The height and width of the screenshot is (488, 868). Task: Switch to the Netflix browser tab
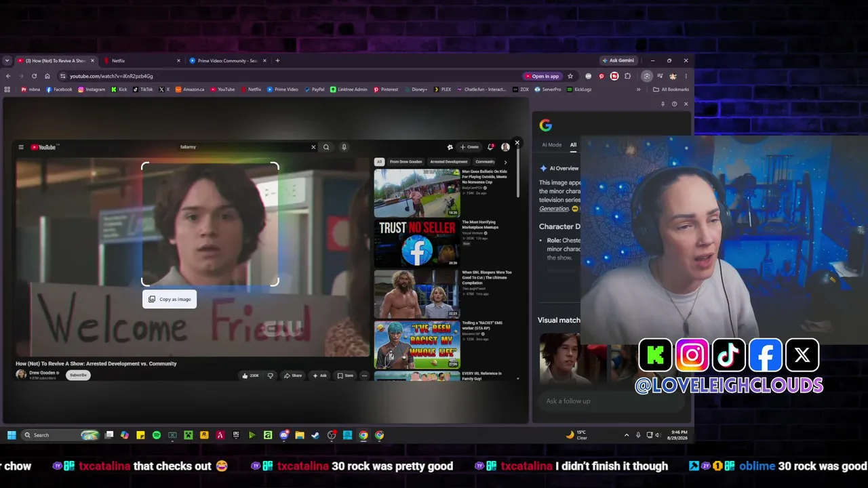click(141, 60)
